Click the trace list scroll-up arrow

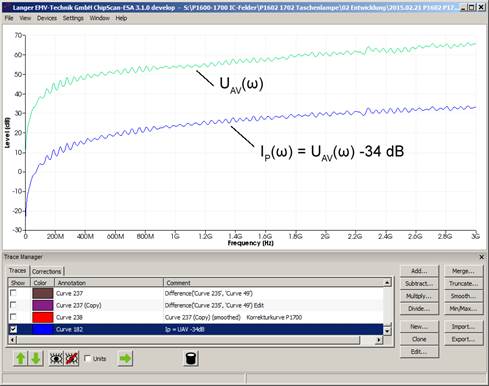click(387, 283)
